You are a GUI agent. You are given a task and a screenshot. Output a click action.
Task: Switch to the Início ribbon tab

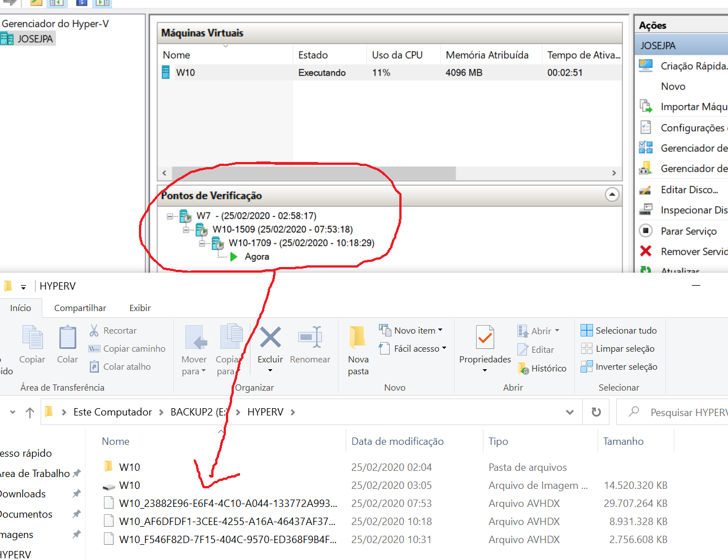pyautogui.click(x=21, y=308)
